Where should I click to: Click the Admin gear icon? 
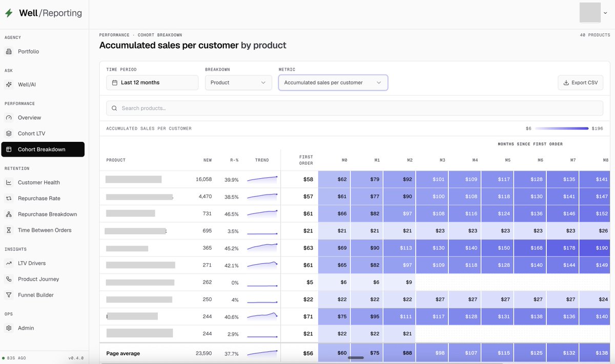(8, 328)
